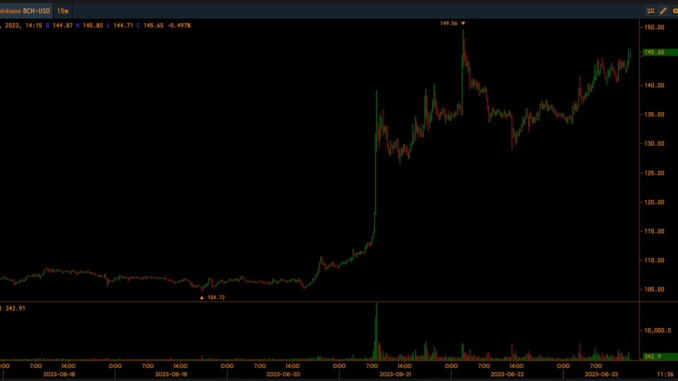This screenshot has width=678, height=381.
Task: Click the 10,000.0 volume axis label
Action: [x=658, y=330]
